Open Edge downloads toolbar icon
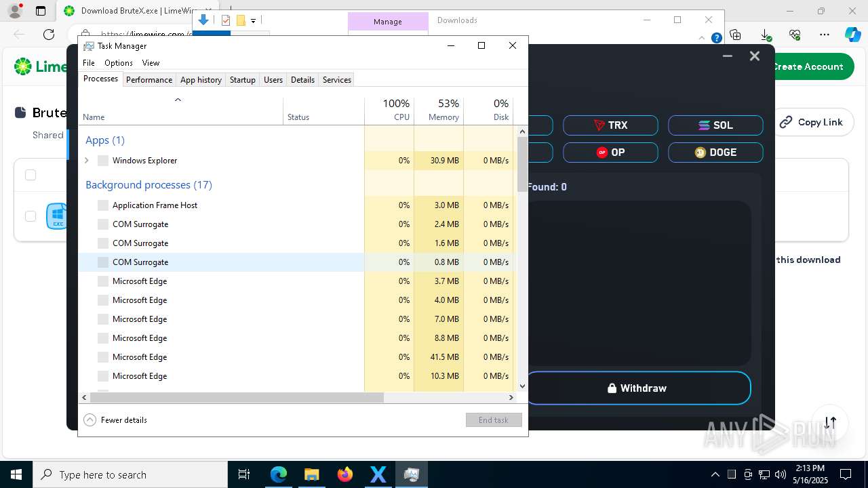This screenshot has width=868, height=488. point(766,35)
